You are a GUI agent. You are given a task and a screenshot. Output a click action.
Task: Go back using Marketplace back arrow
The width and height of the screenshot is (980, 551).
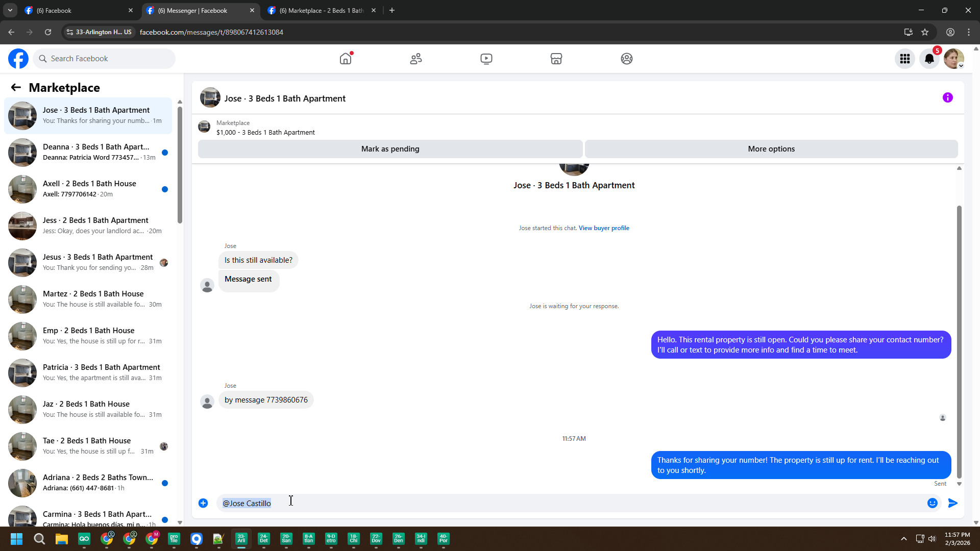(16, 88)
